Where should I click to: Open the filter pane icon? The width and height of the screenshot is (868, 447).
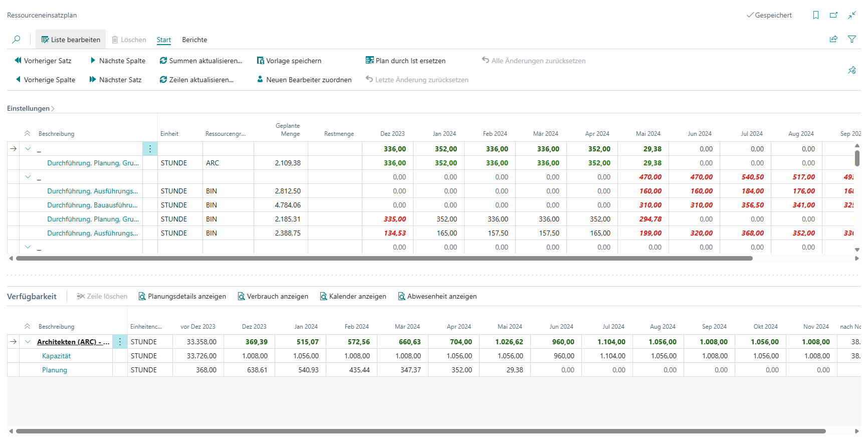852,39
